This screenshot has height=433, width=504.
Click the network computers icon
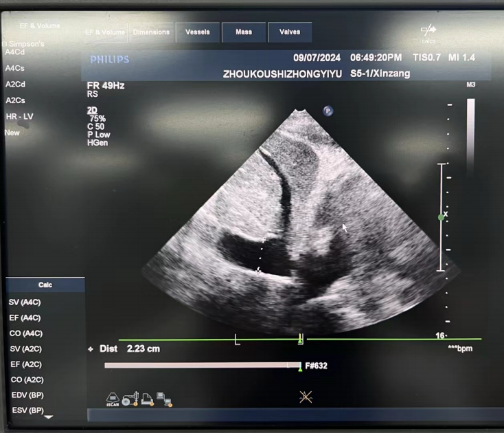click(163, 398)
